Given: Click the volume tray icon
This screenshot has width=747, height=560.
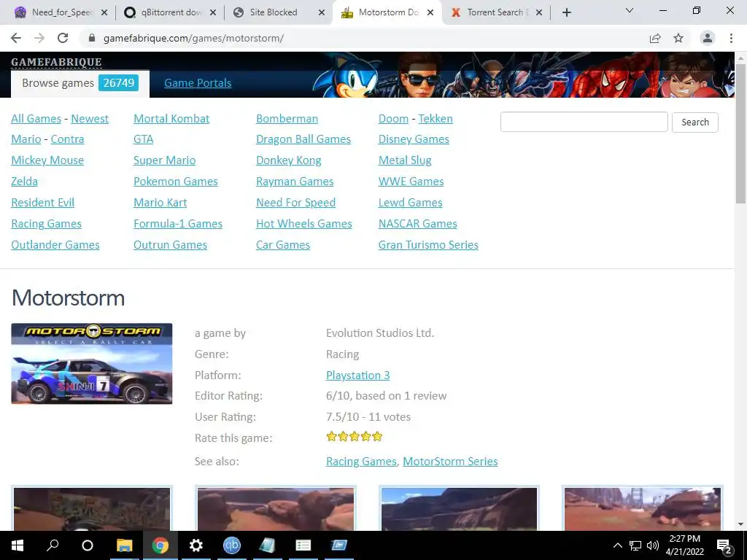Looking at the screenshot, I should point(653,545).
